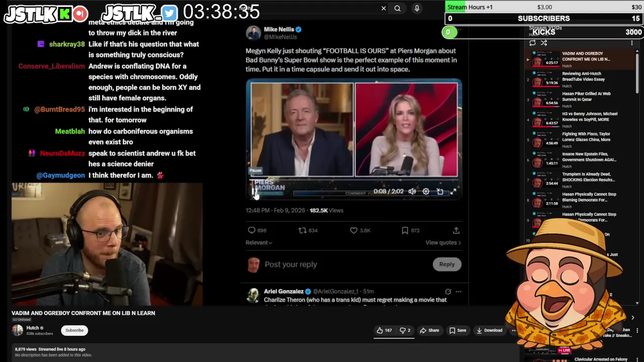Like the YouTube video with 167 likes
644x362 pixels.
pos(384,330)
